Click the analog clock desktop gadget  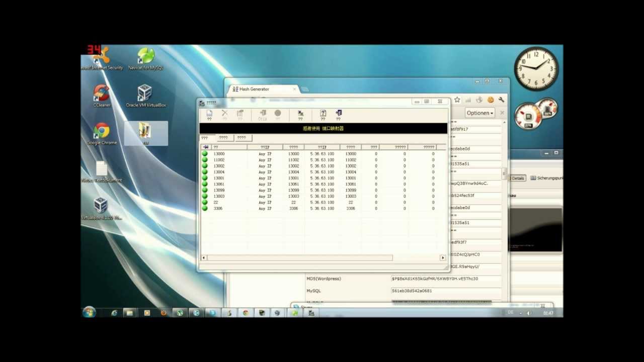click(x=536, y=69)
